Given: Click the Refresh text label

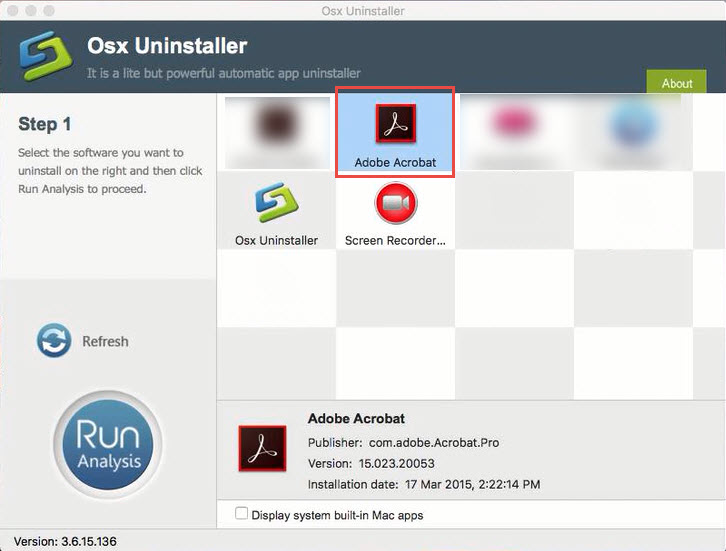Looking at the screenshot, I should 105,342.
